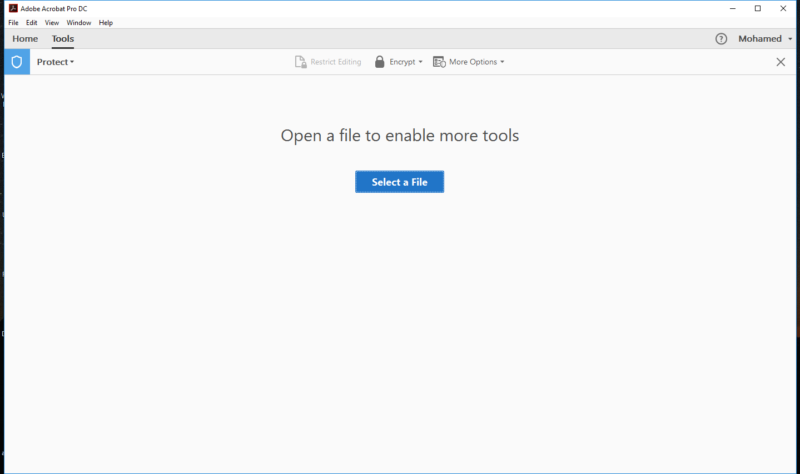Viewport: 800px width, 474px height.
Task: Open the File menu
Action: coord(13,22)
